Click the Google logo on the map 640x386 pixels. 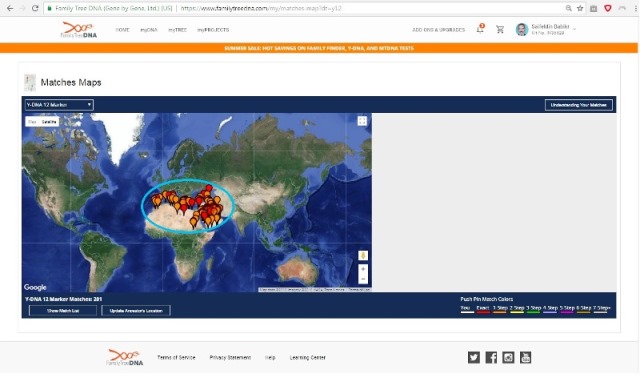click(x=35, y=287)
